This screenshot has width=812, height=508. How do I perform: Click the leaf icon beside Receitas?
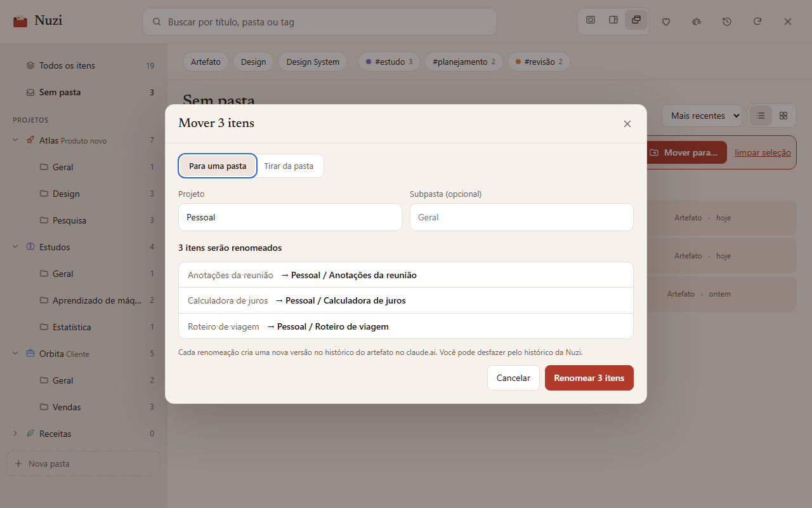[30, 434]
